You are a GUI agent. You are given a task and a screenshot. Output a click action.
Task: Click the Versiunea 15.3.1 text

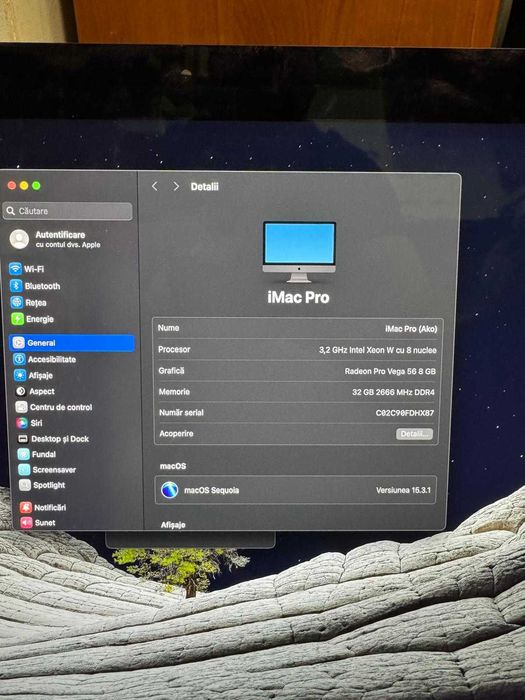pyautogui.click(x=403, y=490)
